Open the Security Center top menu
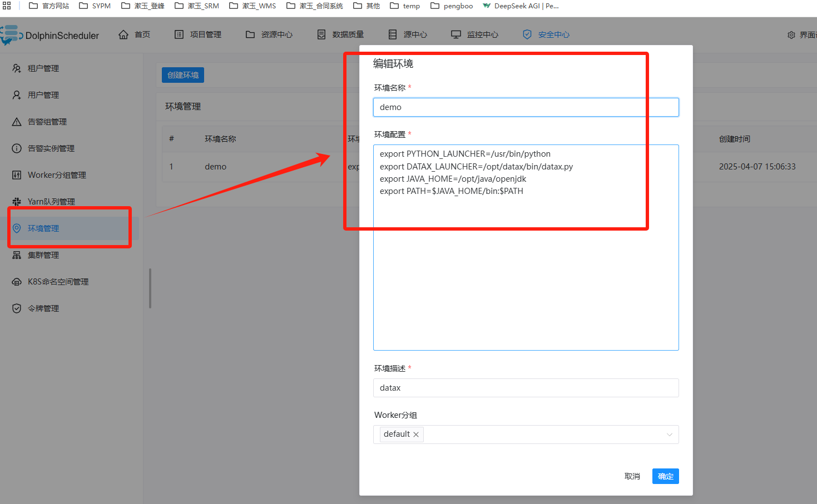817x504 pixels. [x=546, y=34]
